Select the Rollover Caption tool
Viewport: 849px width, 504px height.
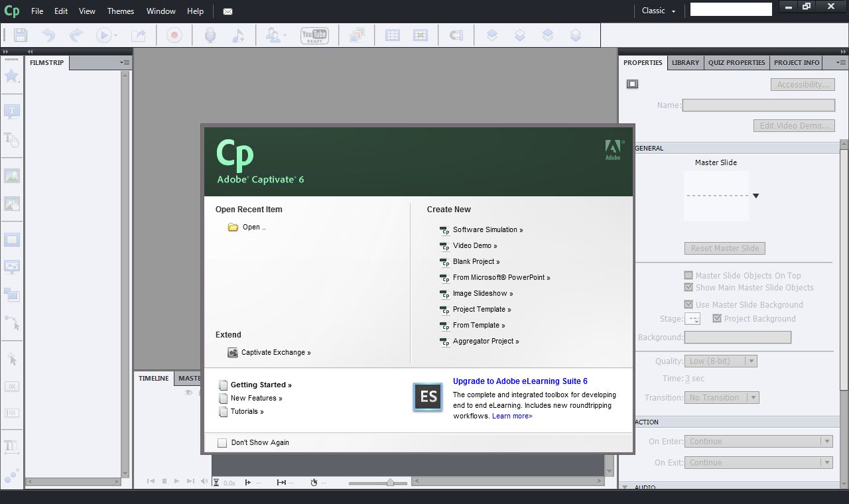coord(12,139)
